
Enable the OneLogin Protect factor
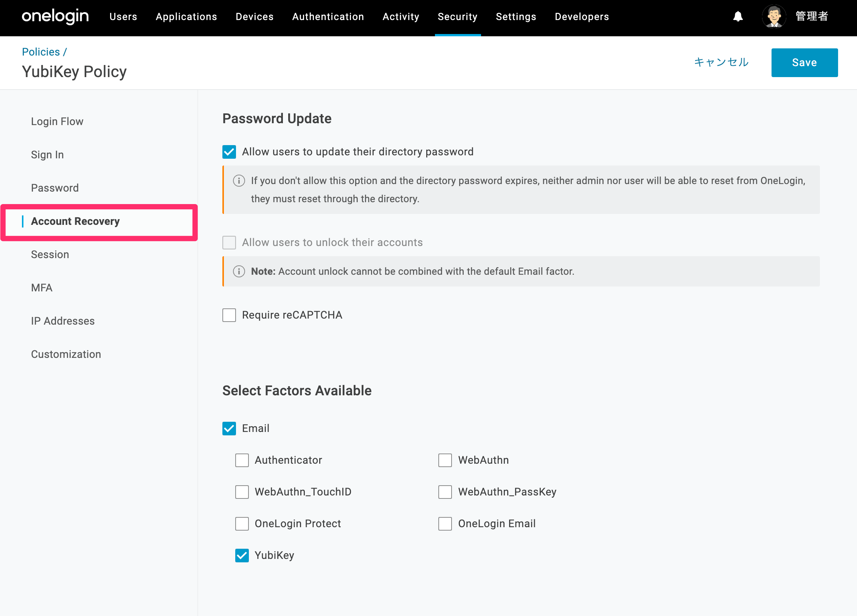click(x=242, y=524)
